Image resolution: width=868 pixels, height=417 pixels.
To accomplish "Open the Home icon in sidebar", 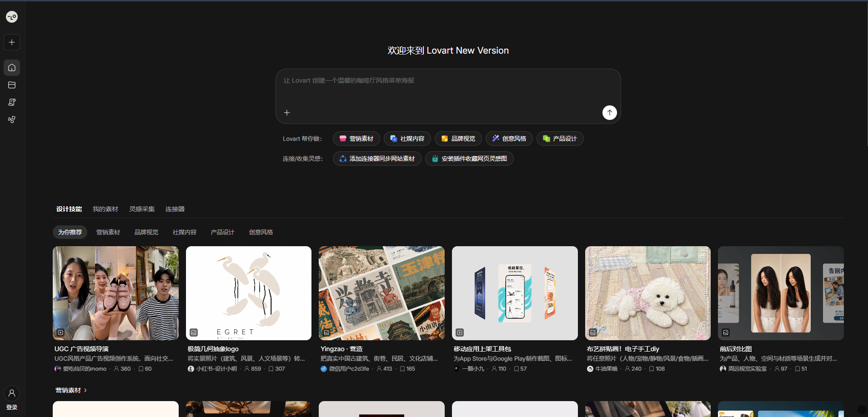I will click(12, 68).
